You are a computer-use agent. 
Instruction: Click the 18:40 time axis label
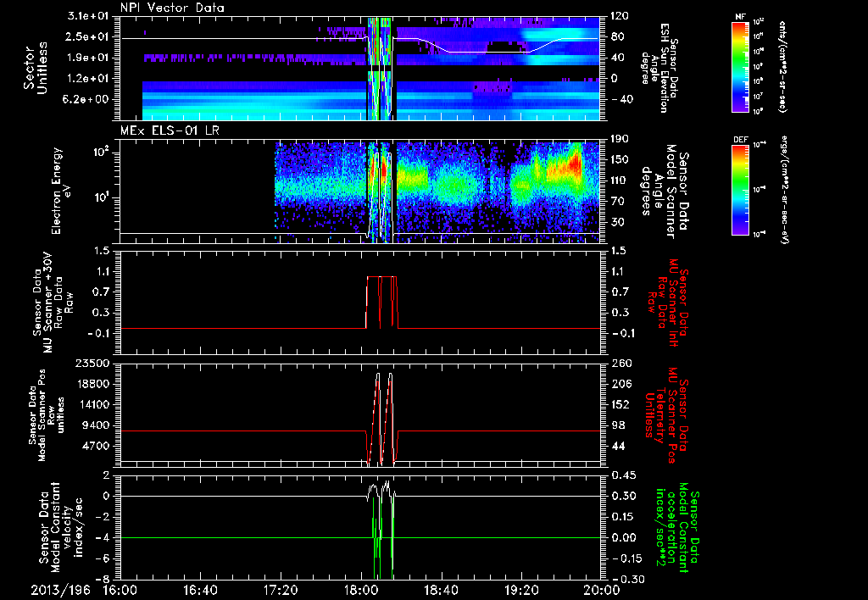pyautogui.click(x=441, y=589)
